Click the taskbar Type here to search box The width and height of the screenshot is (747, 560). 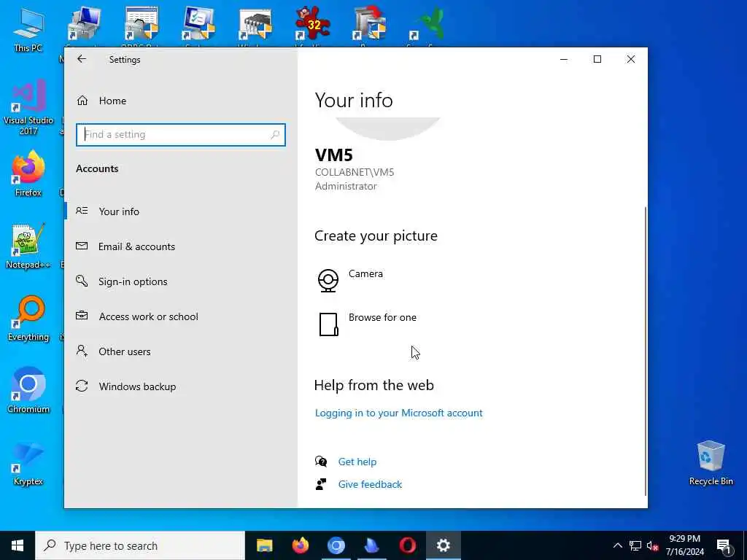click(140, 545)
